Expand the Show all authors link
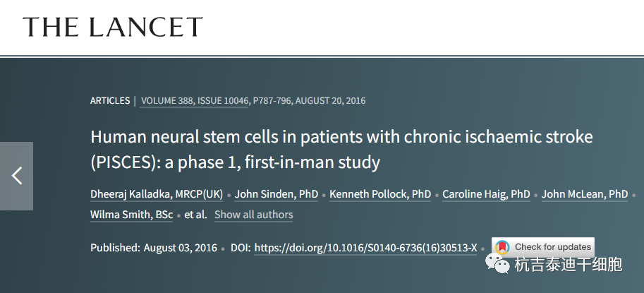Image resolution: width=644 pixels, height=293 pixels. pos(253,215)
